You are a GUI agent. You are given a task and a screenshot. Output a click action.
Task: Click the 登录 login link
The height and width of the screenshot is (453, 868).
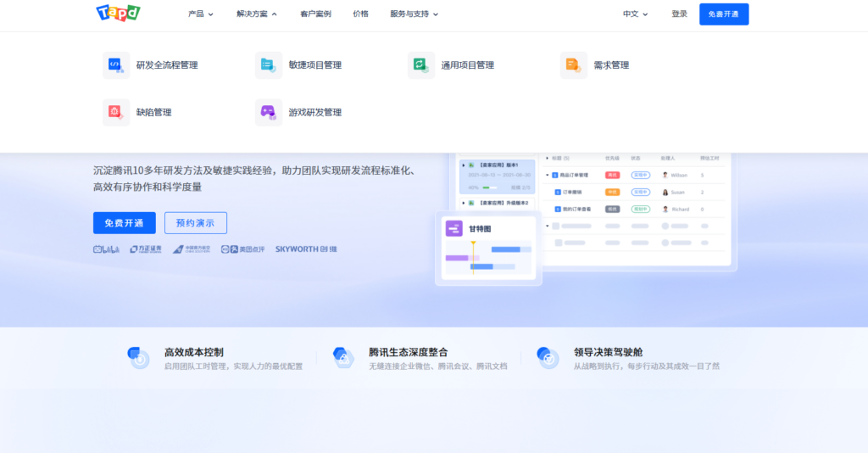pos(679,14)
